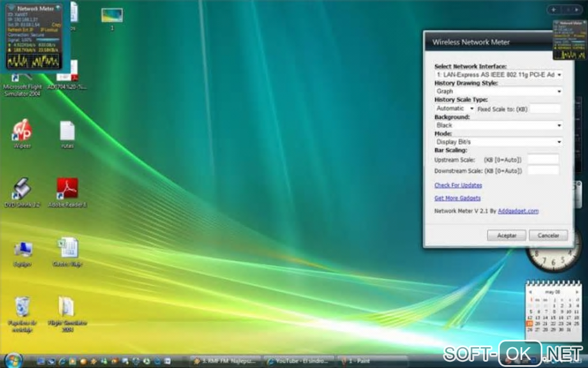
Task: Open the Flight Simulator 2004 folder icon
Action: click(67, 314)
